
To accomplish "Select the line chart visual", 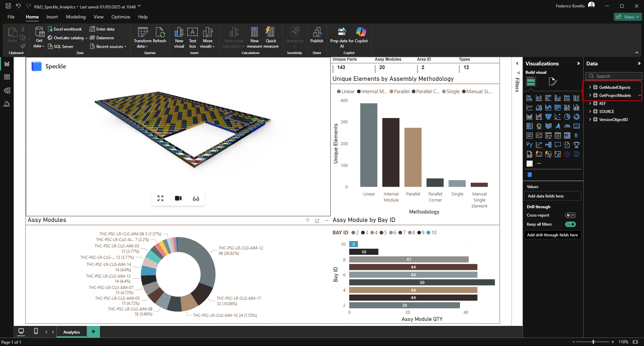I will pos(530,107).
